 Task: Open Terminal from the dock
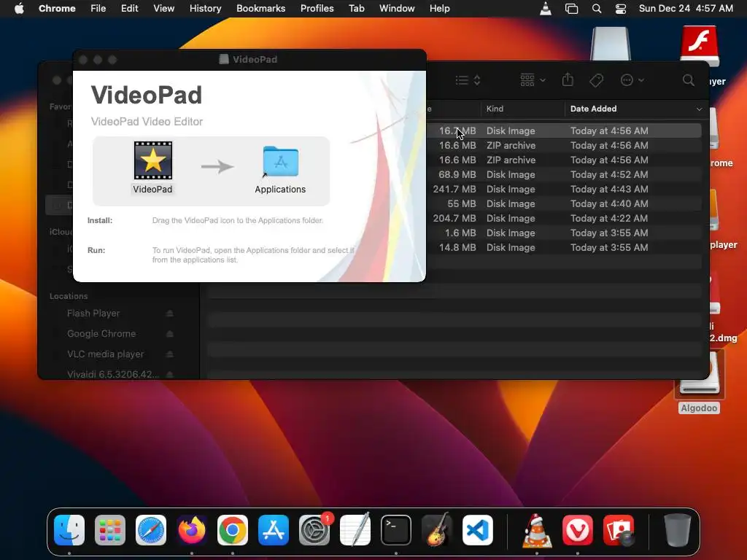pyautogui.click(x=396, y=530)
